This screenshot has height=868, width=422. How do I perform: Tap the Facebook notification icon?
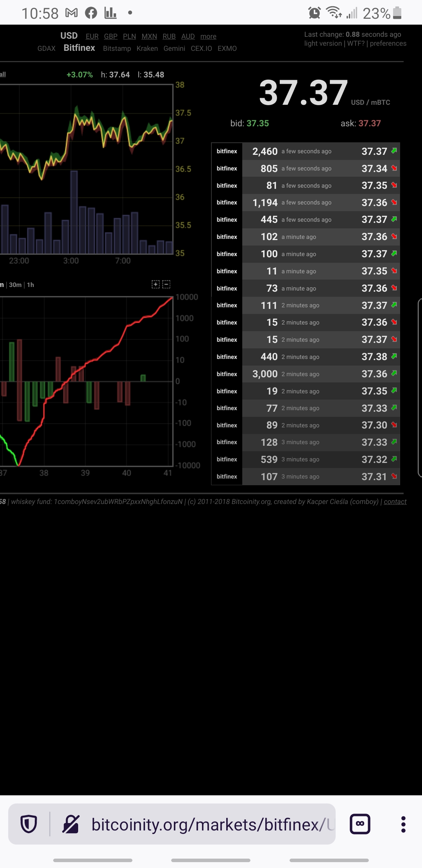click(x=91, y=13)
